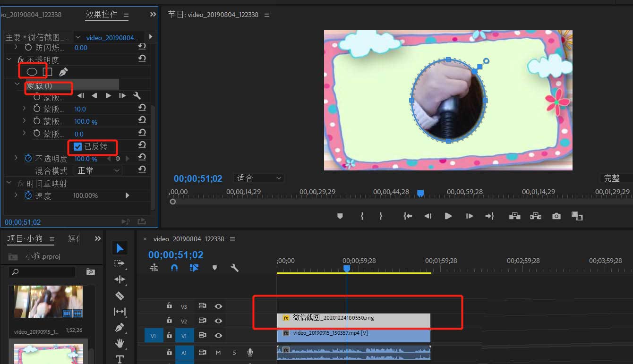Click the timeline wrench settings icon
The height and width of the screenshot is (364, 633).
tap(234, 268)
